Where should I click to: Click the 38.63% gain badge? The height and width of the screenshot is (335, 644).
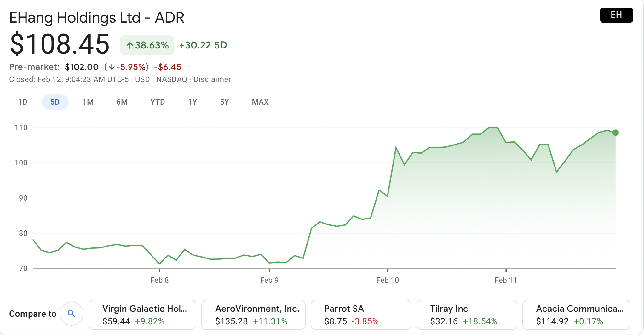pos(147,45)
